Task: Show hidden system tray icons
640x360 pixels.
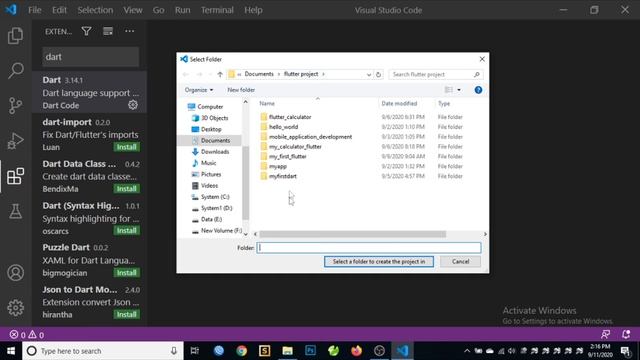Action: click(467, 351)
